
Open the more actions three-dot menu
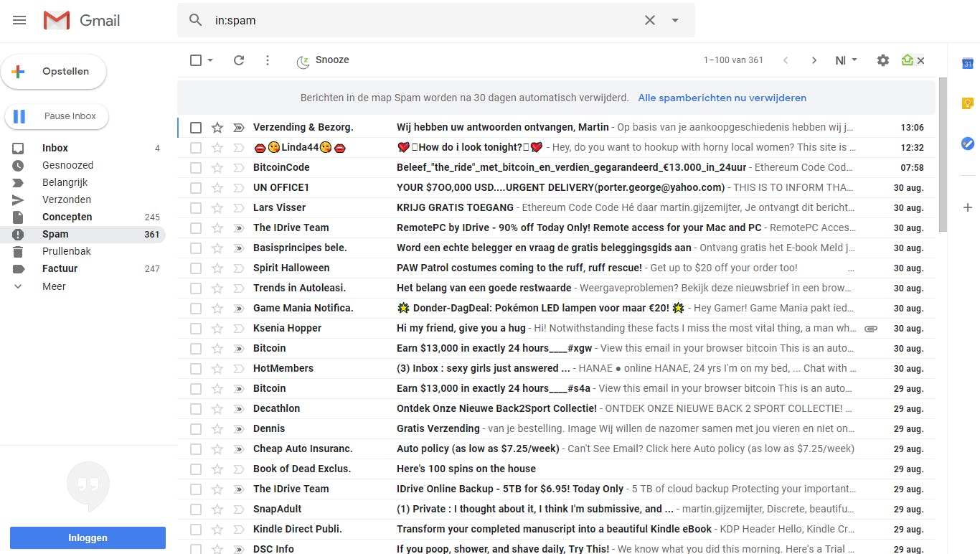click(268, 60)
